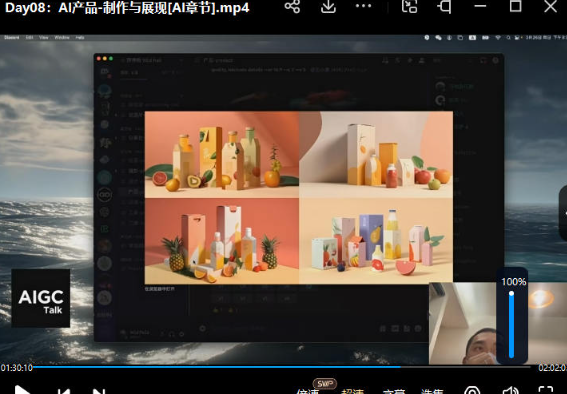Open the player settings icon

click(472, 390)
